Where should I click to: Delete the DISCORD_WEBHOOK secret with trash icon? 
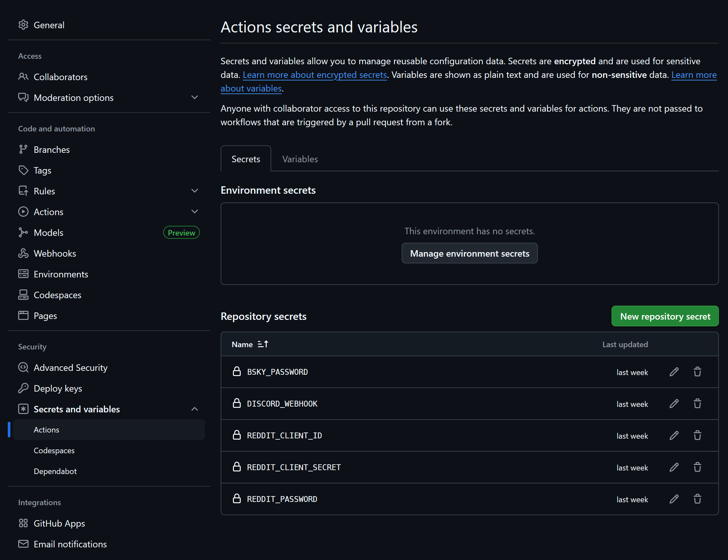tap(697, 404)
